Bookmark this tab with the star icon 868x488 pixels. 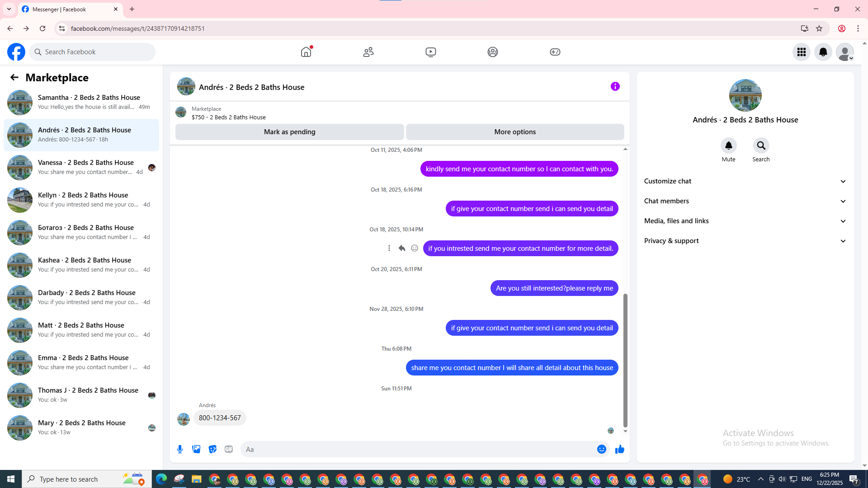(819, 28)
